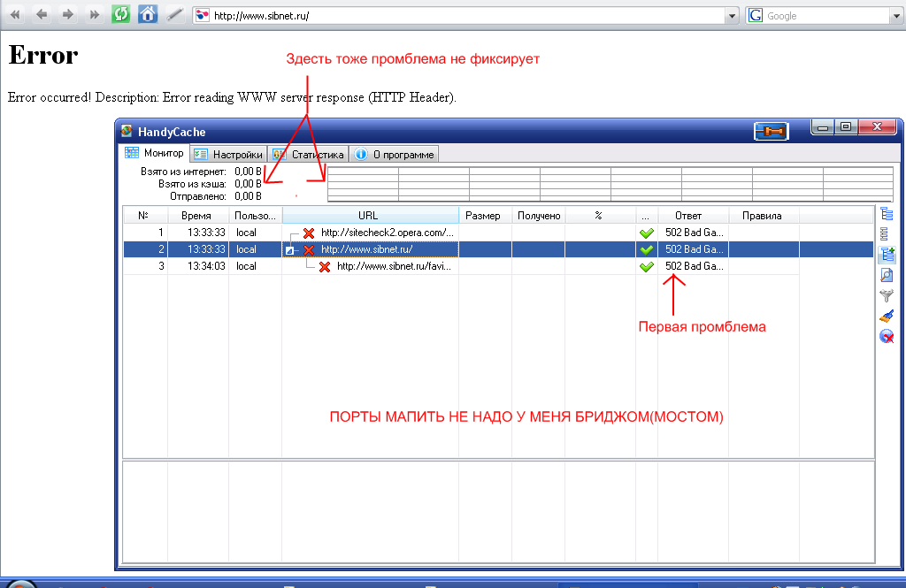This screenshot has height=588, width=906.
Task: Open the address bar URL history dropdown
Action: [731, 16]
